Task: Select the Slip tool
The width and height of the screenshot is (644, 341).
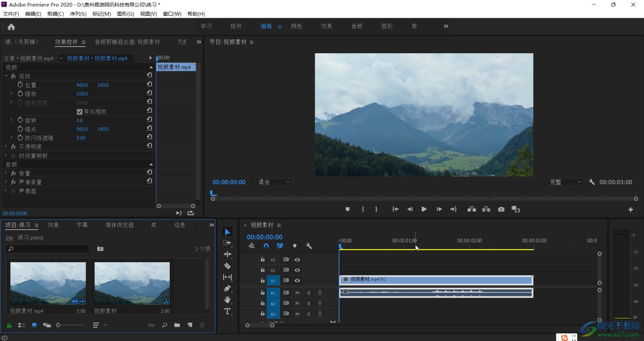Action: pyautogui.click(x=227, y=277)
